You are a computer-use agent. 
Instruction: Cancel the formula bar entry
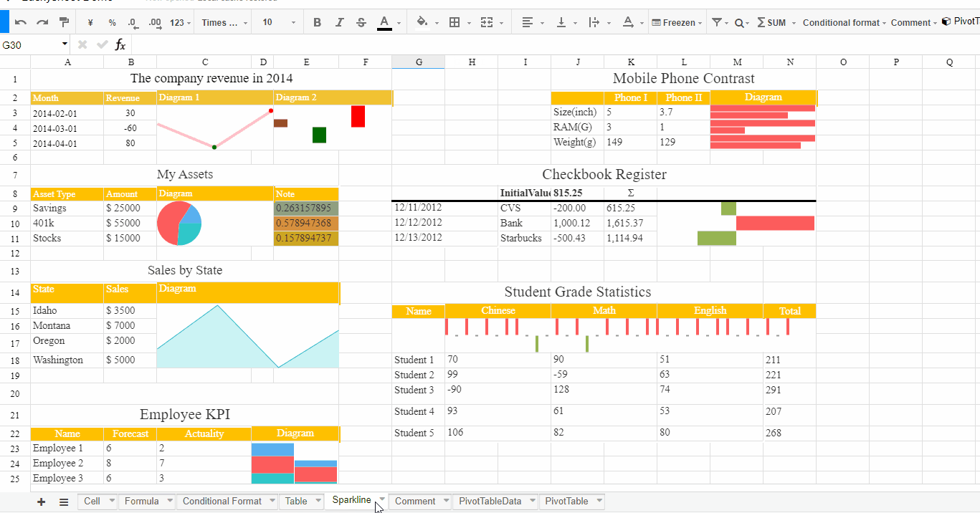coord(82,44)
